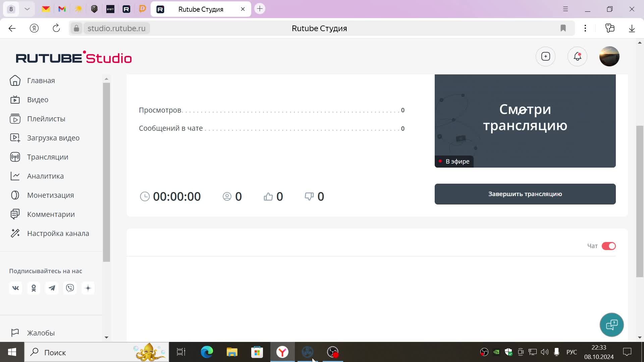Close the Rutube Студия tab
Viewport: 644px width, 362px height.
(x=243, y=9)
